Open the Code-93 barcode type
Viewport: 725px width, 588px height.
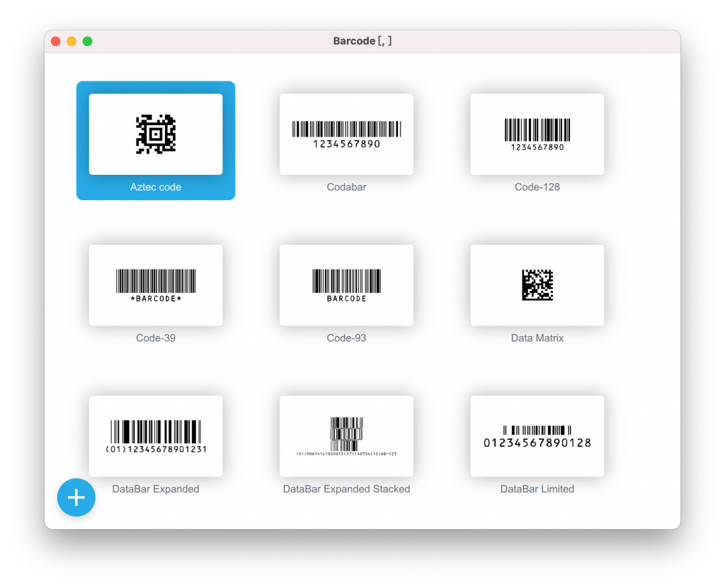346,285
